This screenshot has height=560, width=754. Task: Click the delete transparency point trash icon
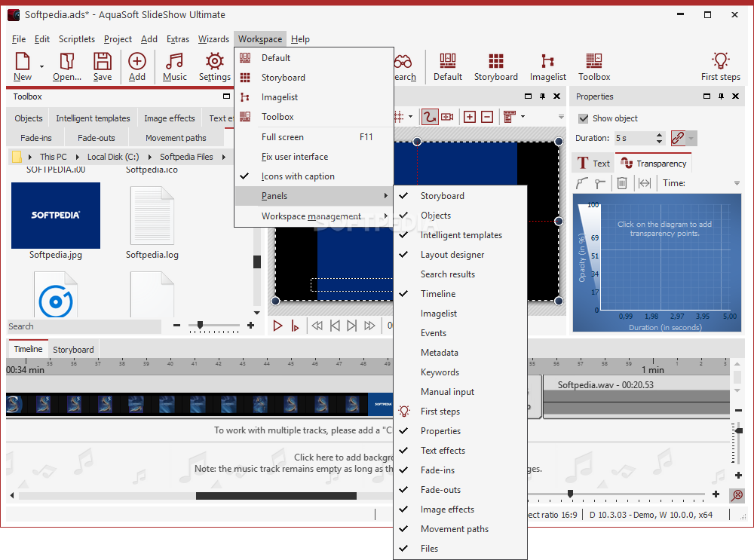622,183
